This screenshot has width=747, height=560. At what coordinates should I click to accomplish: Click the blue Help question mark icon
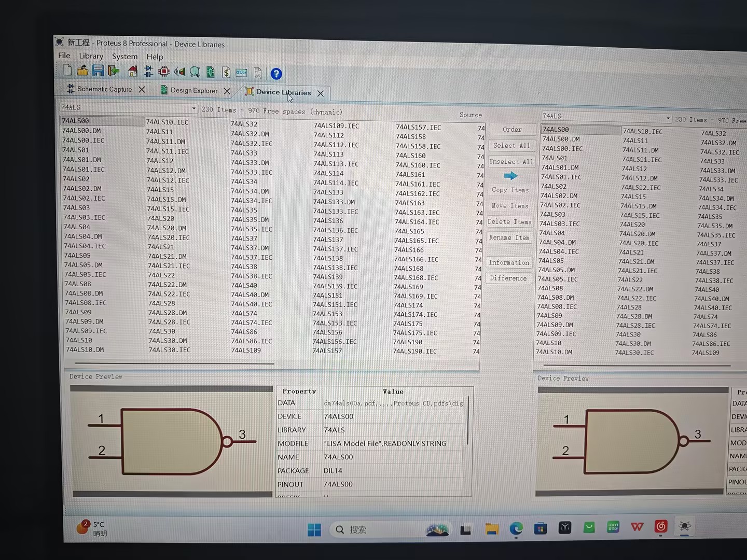pyautogui.click(x=276, y=74)
